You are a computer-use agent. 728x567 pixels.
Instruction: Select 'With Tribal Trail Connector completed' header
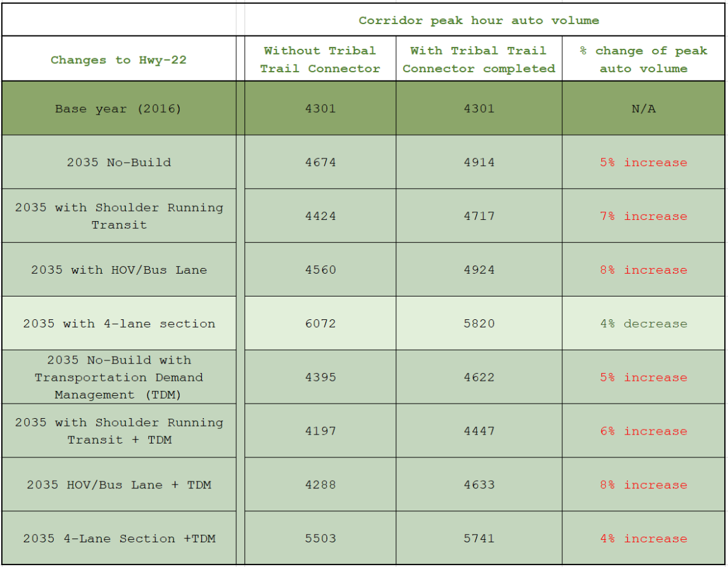tap(479, 60)
